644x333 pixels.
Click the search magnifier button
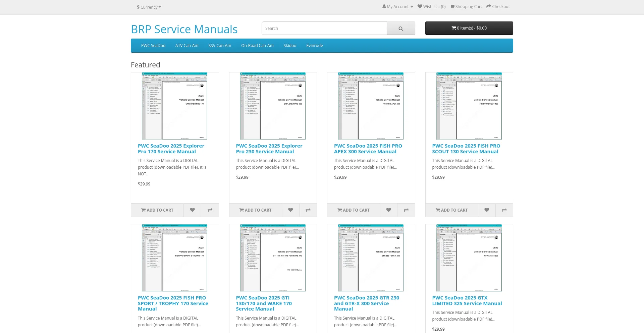[400, 29]
